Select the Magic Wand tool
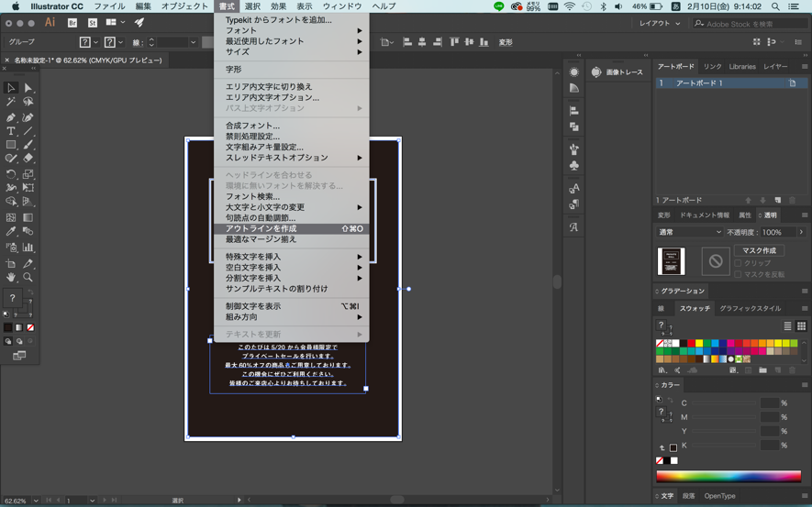The image size is (812, 507). pos(11,103)
